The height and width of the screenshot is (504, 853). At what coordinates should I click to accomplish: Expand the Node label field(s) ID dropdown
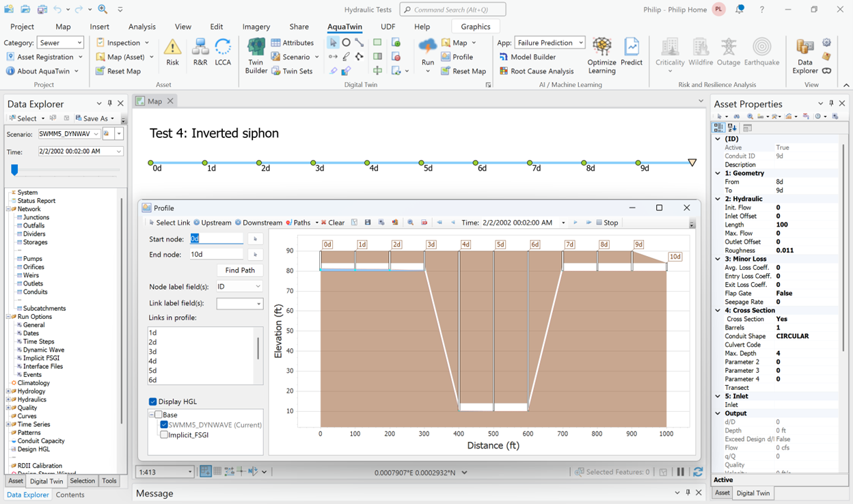[x=239, y=287]
